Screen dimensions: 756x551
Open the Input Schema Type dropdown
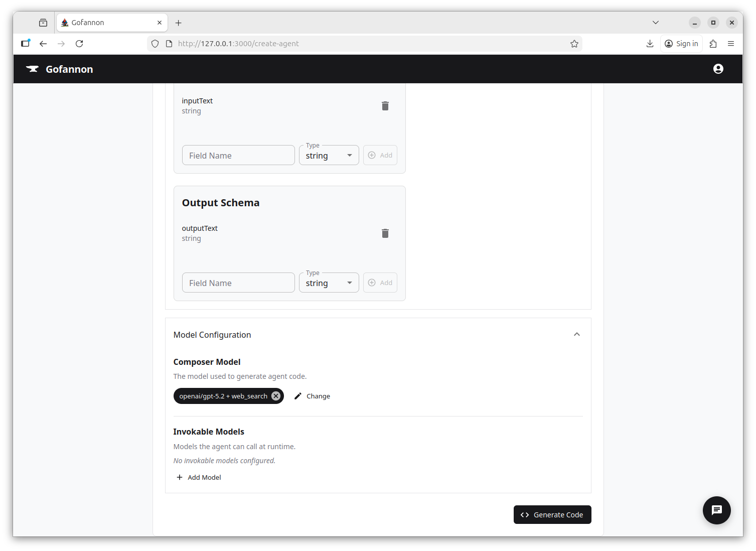click(329, 156)
